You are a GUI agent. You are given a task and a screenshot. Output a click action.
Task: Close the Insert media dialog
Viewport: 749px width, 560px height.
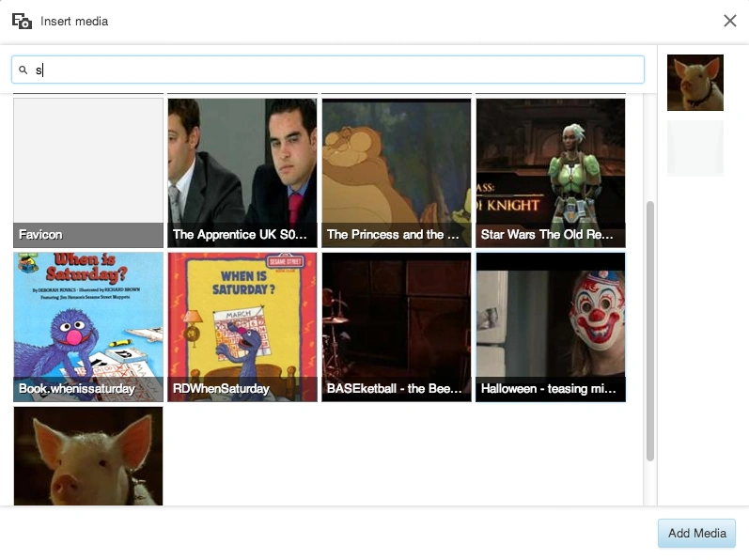pos(729,21)
